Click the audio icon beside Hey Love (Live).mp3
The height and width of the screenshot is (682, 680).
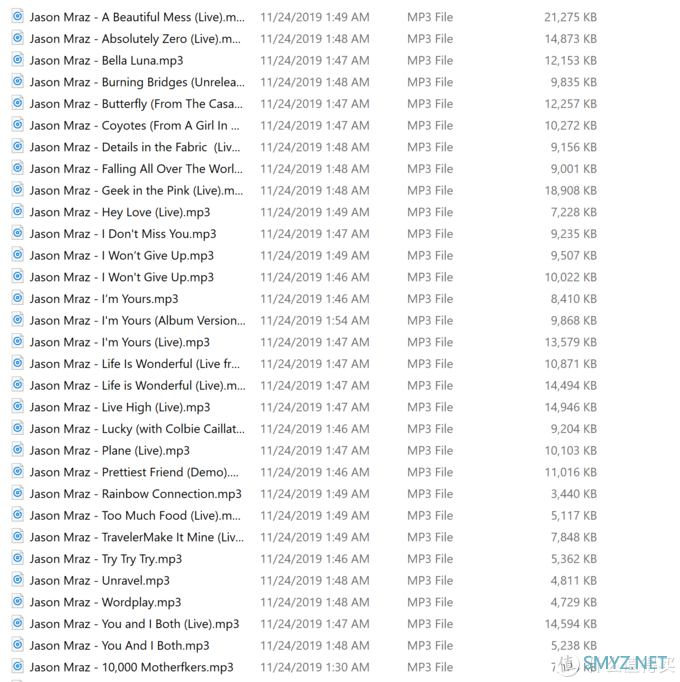tap(17, 211)
